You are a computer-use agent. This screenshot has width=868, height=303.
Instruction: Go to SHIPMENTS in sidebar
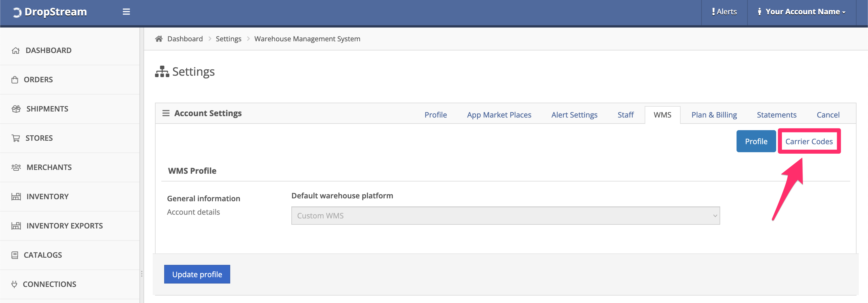[x=70, y=109]
